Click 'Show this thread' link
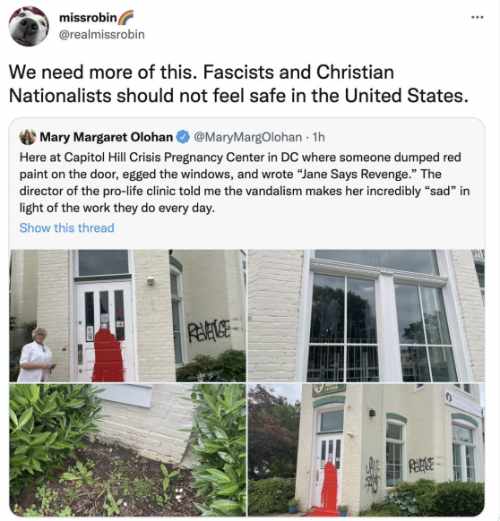Image resolution: width=500 pixels, height=521 pixels. [x=67, y=228]
